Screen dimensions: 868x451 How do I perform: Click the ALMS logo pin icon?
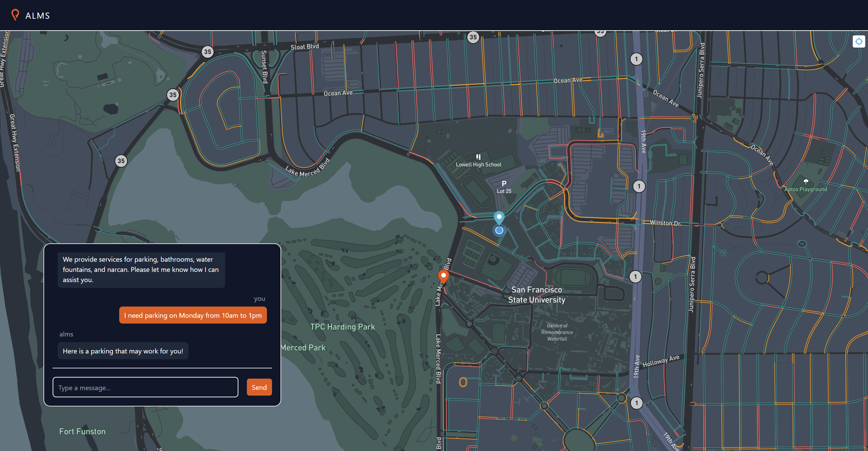(x=15, y=15)
